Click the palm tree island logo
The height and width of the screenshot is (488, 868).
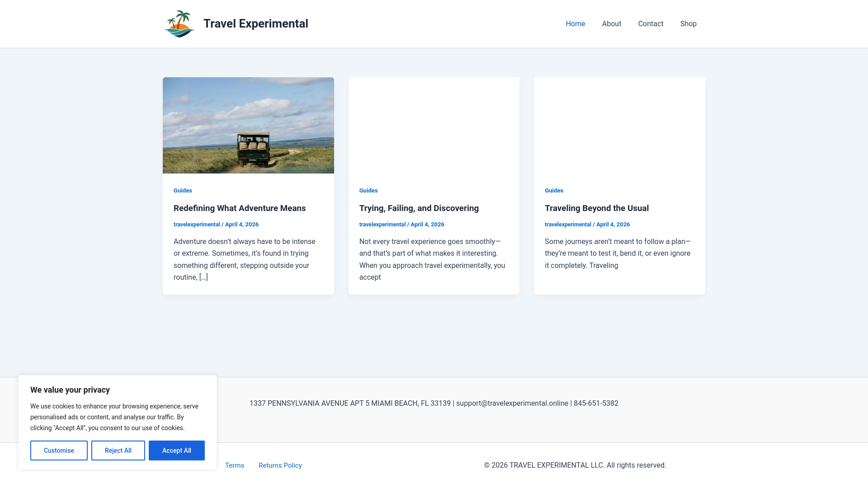point(179,24)
